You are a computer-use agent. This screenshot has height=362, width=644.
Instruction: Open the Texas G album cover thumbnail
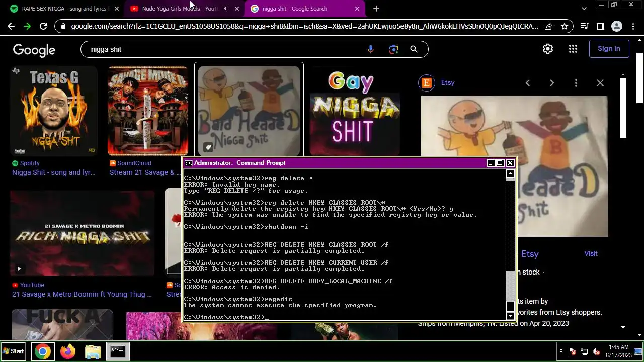(x=54, y=111)
